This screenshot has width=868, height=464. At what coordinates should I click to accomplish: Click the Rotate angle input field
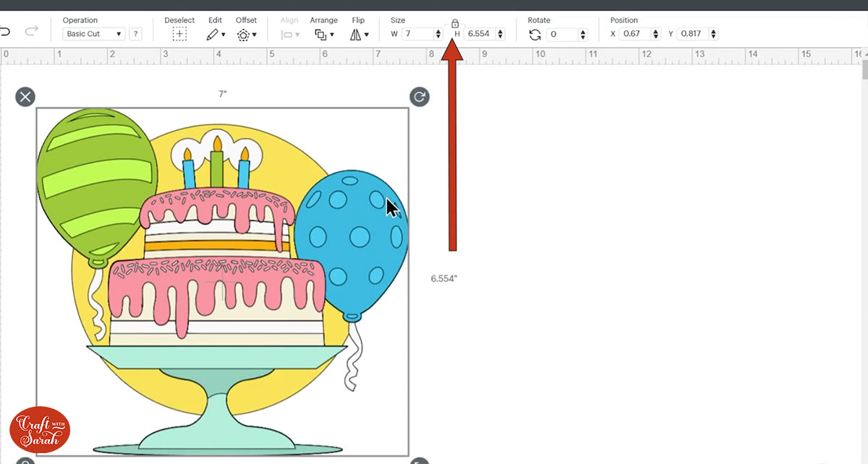coord(564,34)
